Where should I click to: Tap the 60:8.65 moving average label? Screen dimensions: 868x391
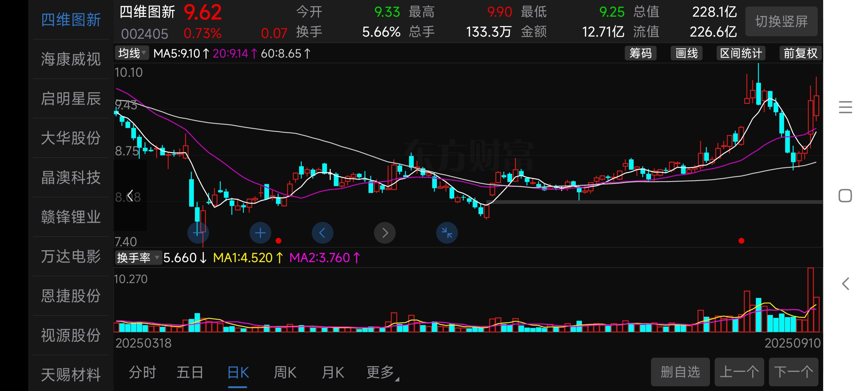[285, 54]
